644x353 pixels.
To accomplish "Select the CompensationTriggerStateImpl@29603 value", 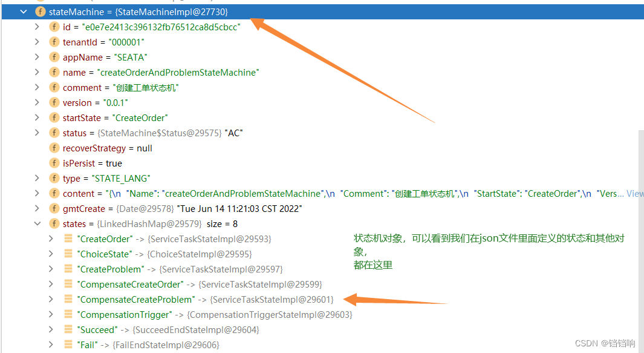I will 270,315.
